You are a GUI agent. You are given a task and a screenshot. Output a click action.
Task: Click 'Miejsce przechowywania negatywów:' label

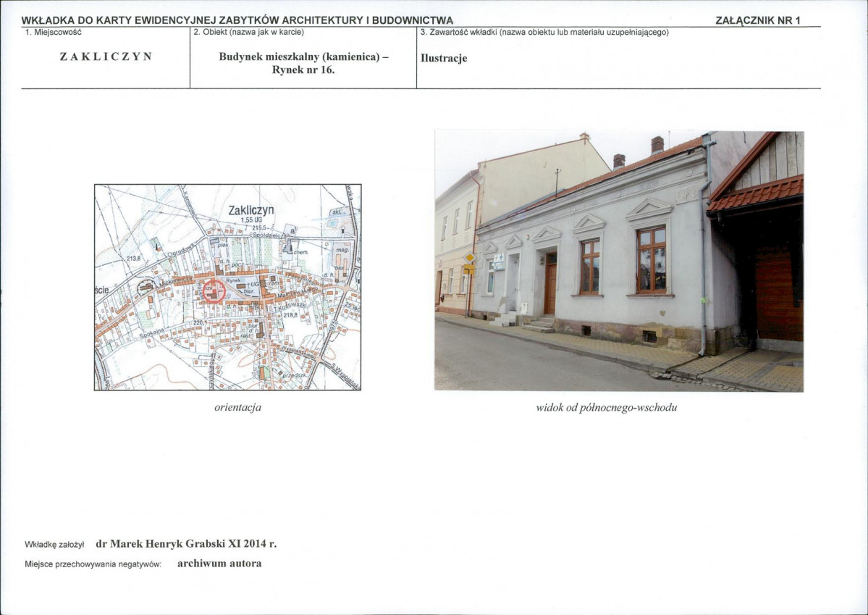coord(93,564)
